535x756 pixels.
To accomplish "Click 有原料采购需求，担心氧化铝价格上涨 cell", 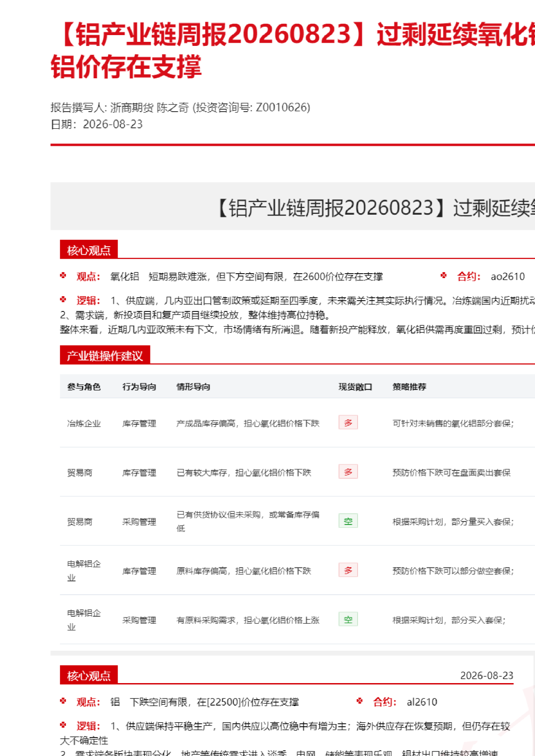I will (248, 620).
